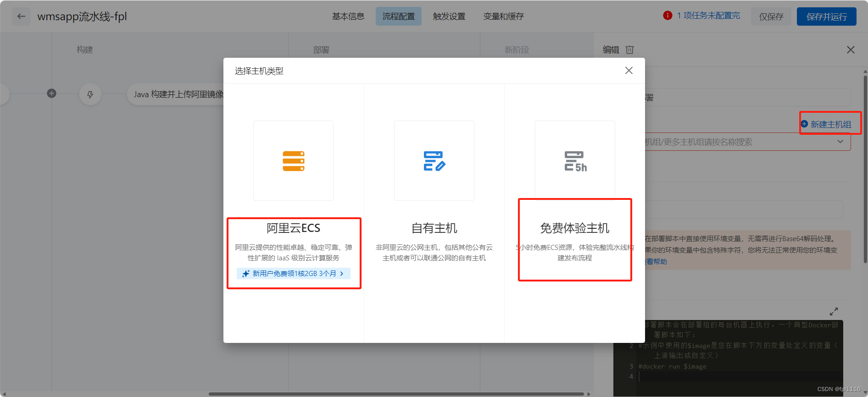This screenshot has width=868, height=397.
Task: Close the 编辑 side panel
Action: click(851, 50)
